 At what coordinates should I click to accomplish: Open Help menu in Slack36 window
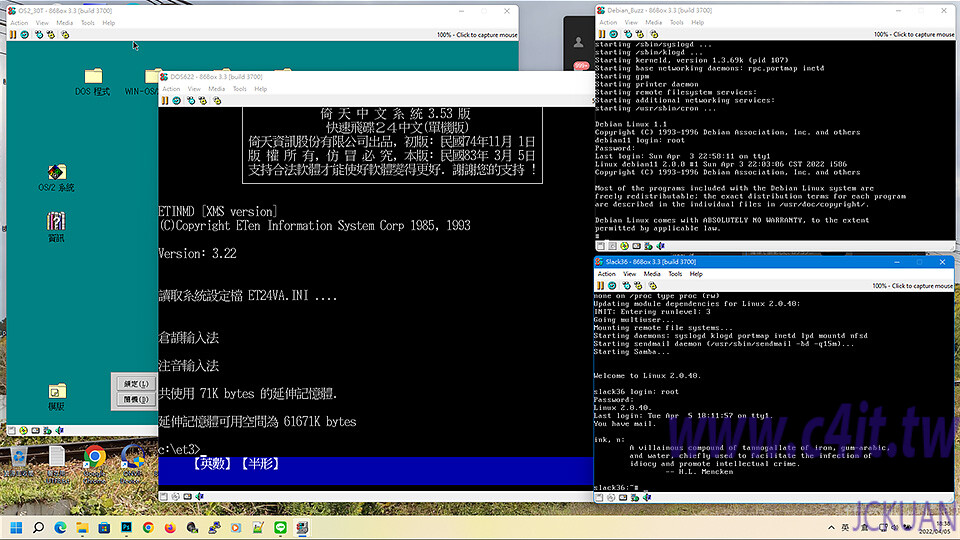point(696,274)
